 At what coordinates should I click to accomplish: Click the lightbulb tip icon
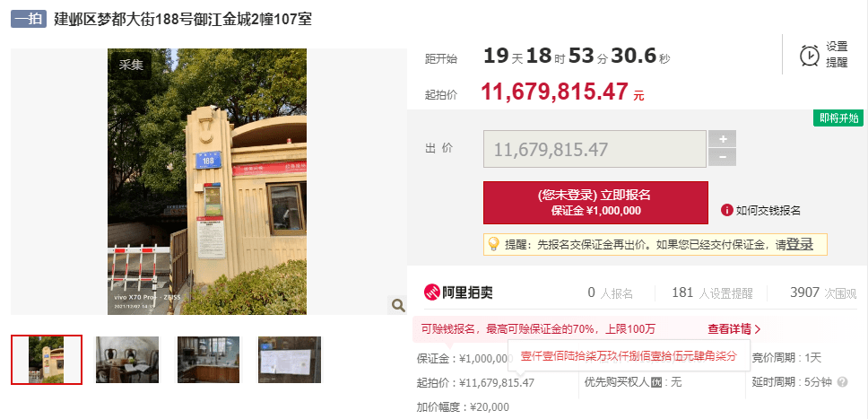[492, 244]
